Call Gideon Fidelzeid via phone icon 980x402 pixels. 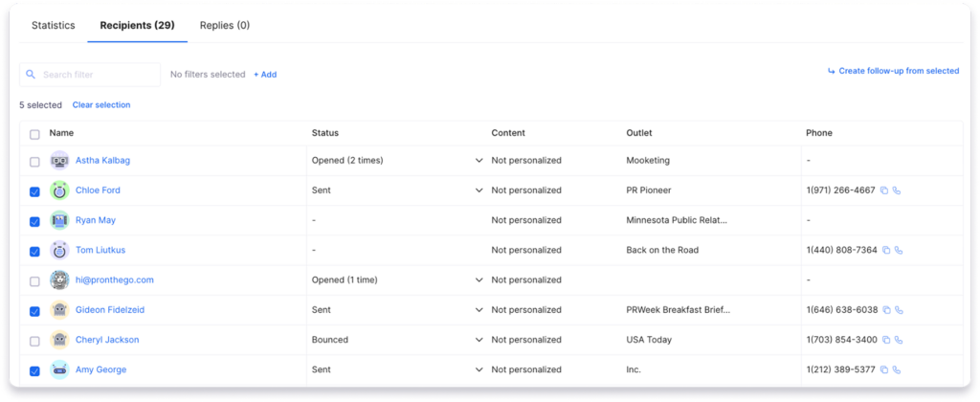900,310
